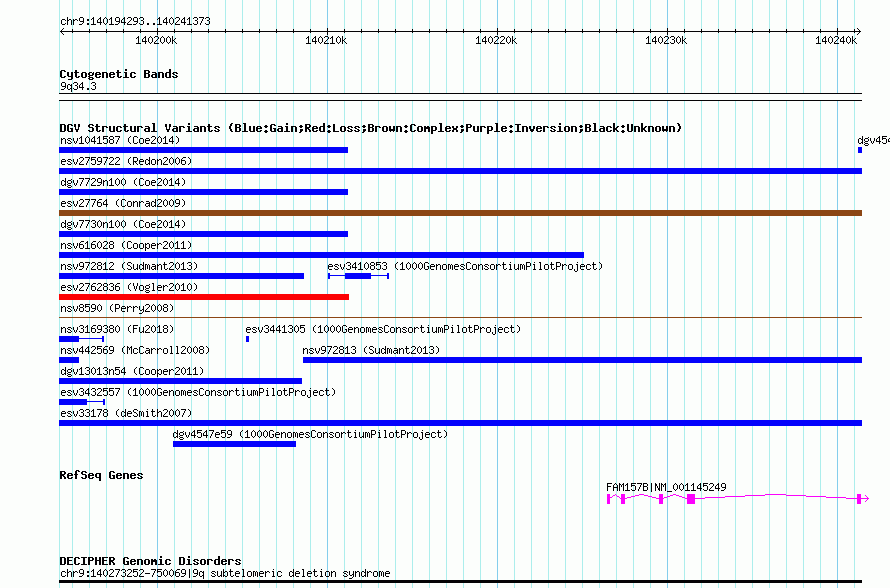The width and height of the screenshot is (890, 588).
Task: Select dgv13013n54 (Cooper2011) label
Action: pyautogui.click(x=132, y=371)
